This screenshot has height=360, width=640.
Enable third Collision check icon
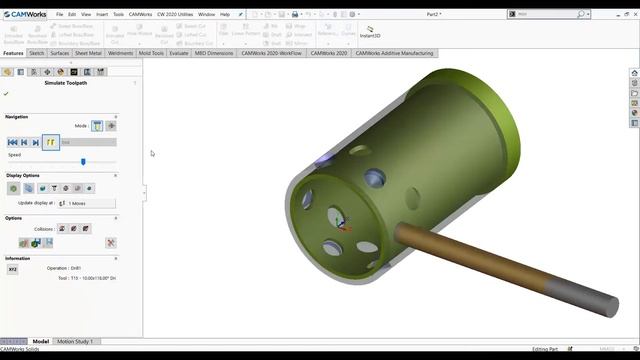(x=86, y=229)
